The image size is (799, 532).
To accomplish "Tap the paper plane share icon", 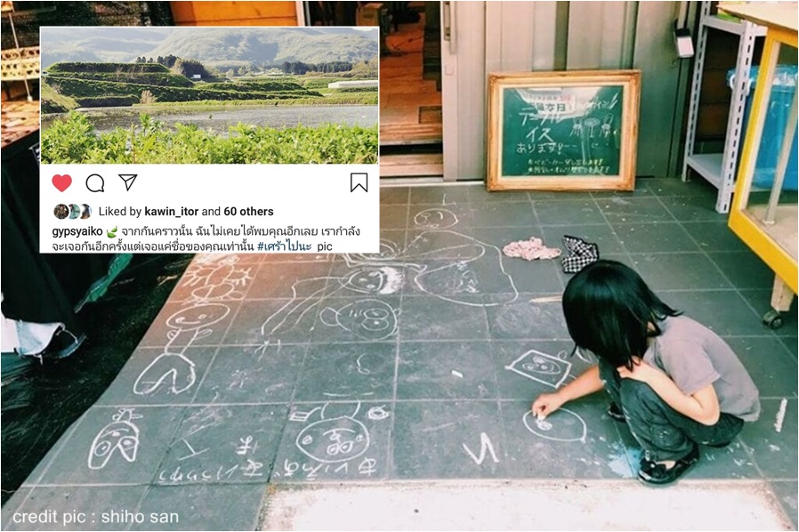I will click(127, 181).
